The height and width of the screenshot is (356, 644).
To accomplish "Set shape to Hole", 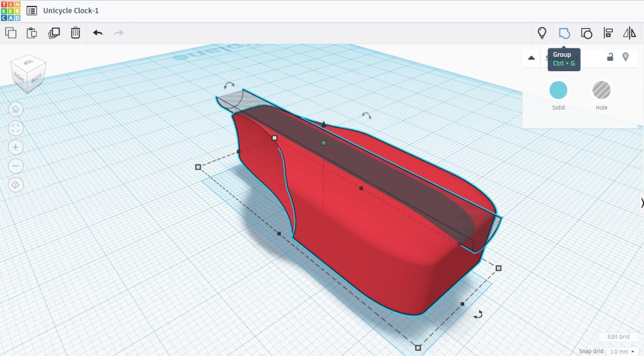I will [602, 90].
